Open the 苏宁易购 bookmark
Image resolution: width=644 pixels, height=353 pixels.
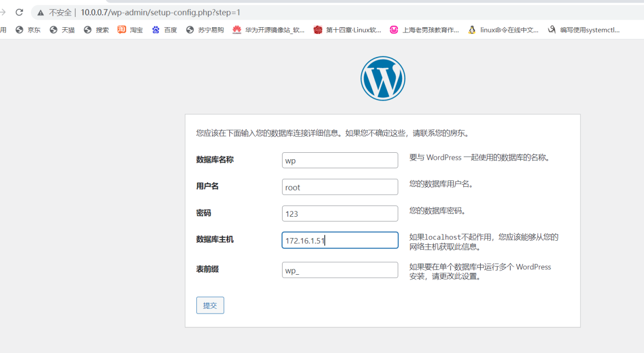coord(205,30)
